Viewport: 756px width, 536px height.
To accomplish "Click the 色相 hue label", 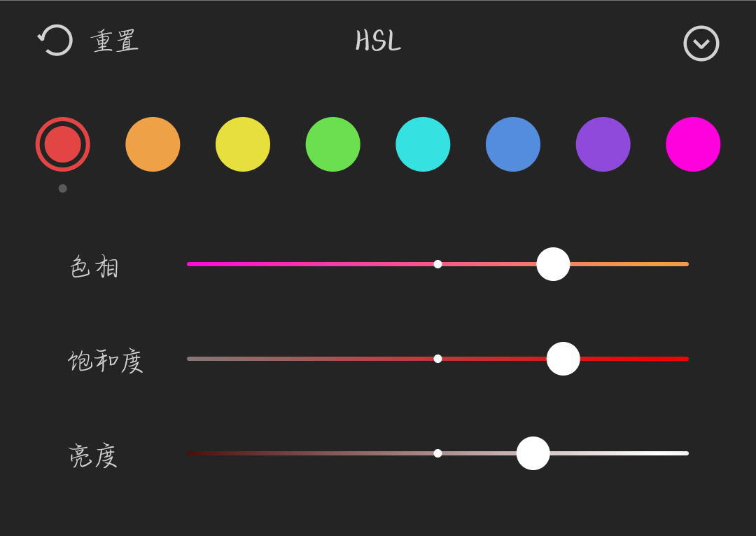I will [94, 267].
